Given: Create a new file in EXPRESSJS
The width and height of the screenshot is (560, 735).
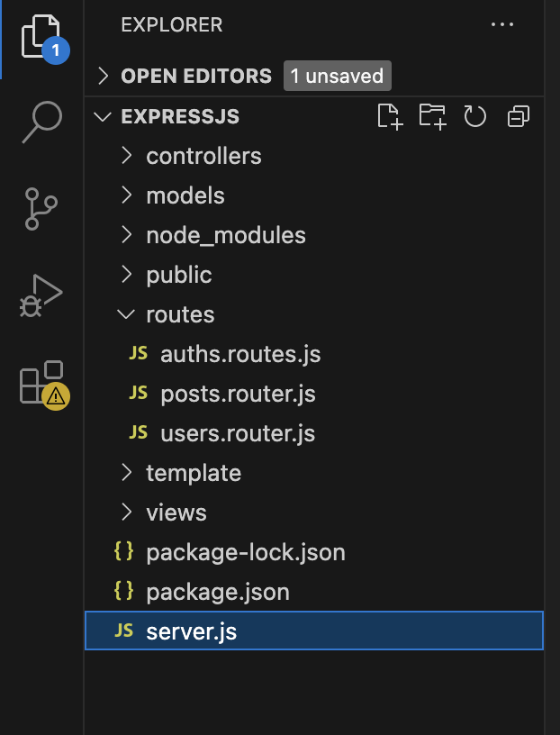Looking at the screenshot, I should (391, 116).
